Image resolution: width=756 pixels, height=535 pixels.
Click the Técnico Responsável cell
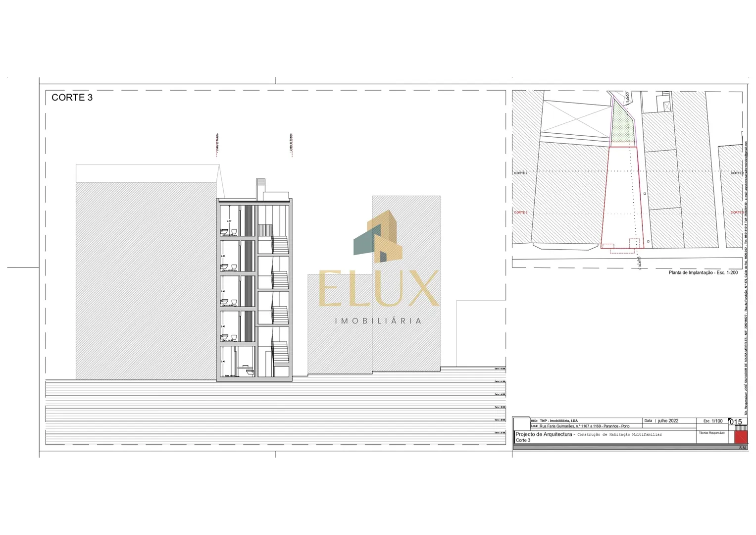[x=711, y=433]
